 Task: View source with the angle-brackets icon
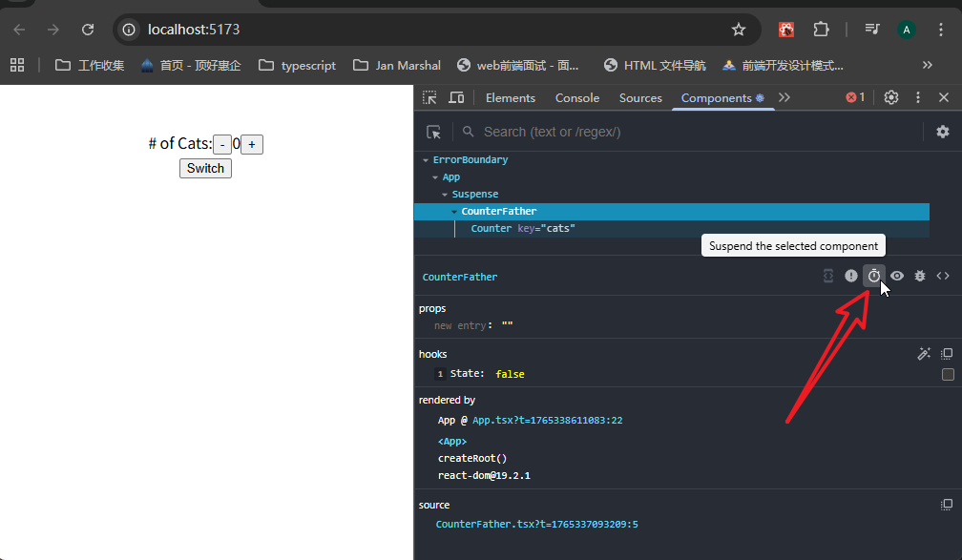tap(943, 276)
